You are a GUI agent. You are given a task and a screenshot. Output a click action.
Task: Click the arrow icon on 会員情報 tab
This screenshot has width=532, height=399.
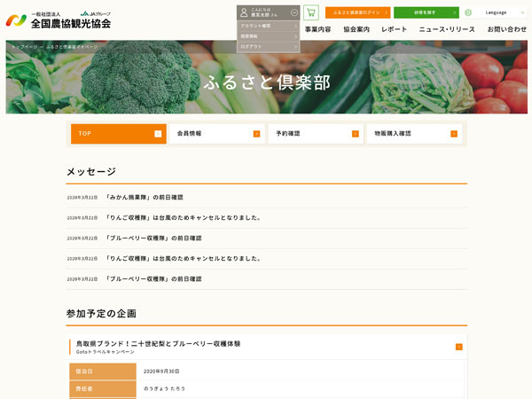tap(256, 134)
